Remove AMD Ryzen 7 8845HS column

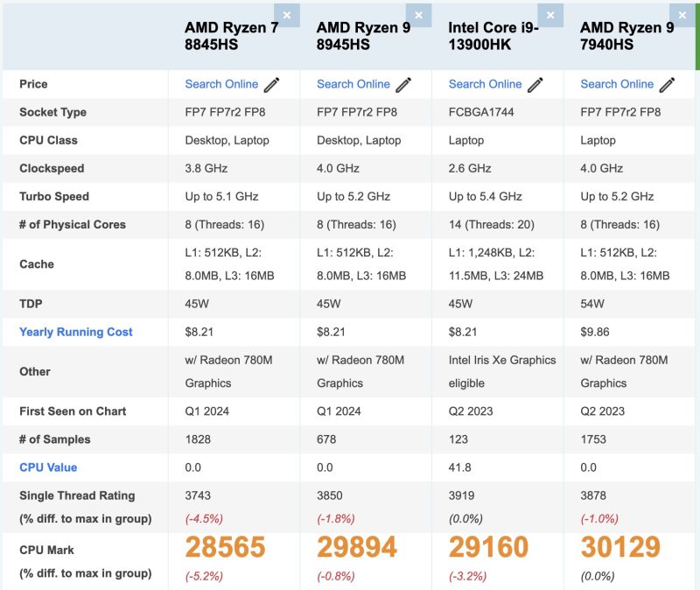click(286, 15)
